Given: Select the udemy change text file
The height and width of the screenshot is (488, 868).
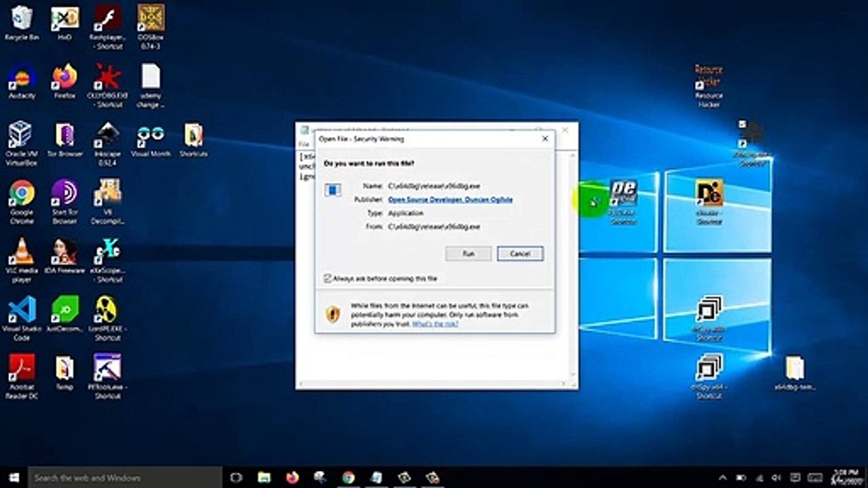Looking at the screenshot, I should coord(151,86).
